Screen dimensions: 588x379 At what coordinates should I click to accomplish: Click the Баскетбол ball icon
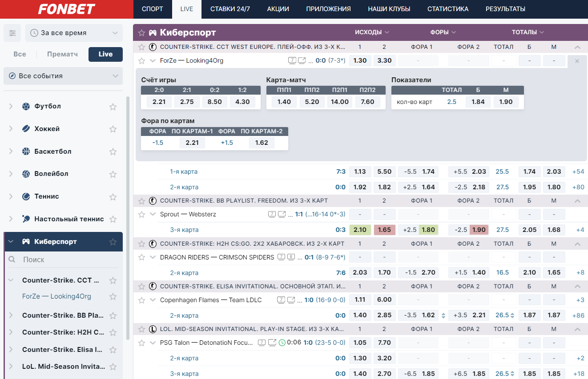click(26, 152)
